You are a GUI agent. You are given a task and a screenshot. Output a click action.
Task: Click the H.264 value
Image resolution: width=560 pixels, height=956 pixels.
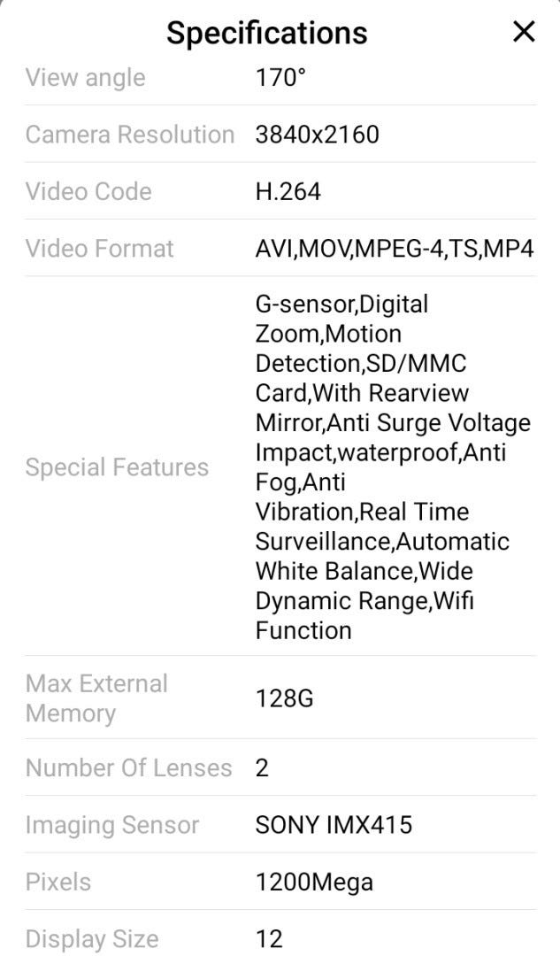pos(288,191)
